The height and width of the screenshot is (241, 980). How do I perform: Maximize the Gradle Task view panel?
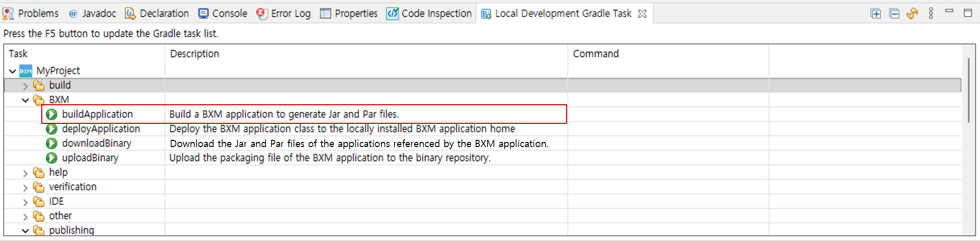click(x=968, y=13)
